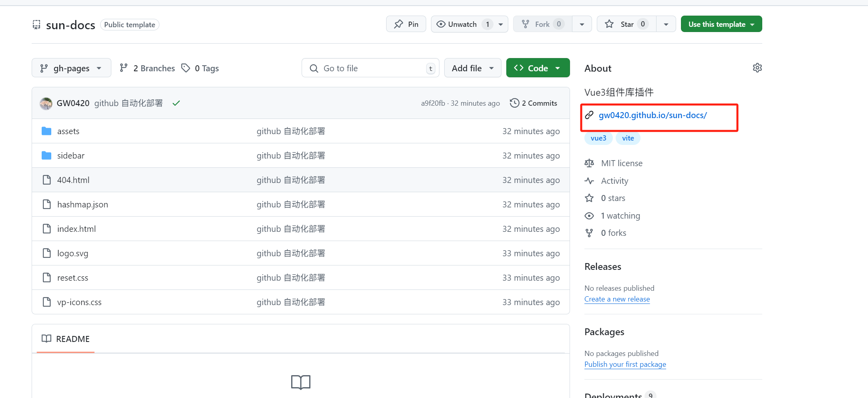
Task: Open the commit message on the index.html row
Action: [291, 229]
